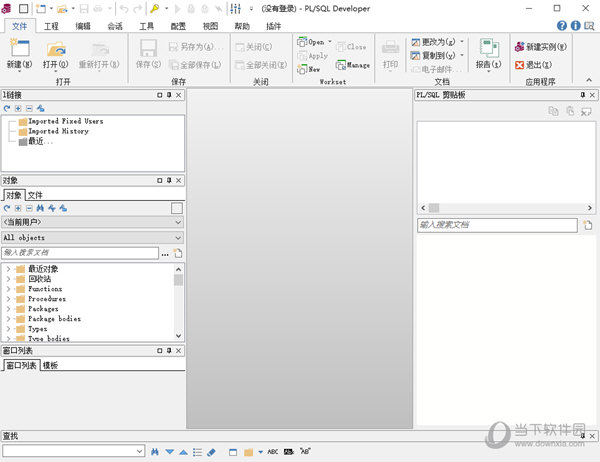Click the ... button beside object search

pos(165,253)
